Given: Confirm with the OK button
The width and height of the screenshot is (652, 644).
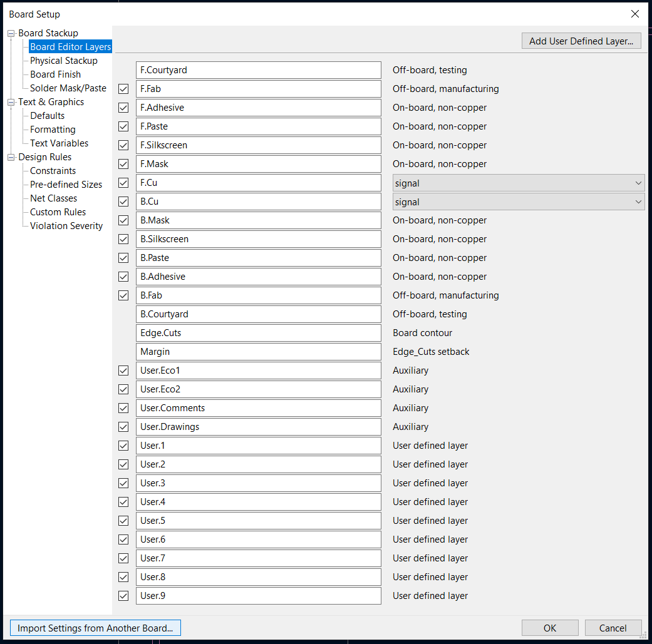Looking at the screenshot, I should (x=550, y=628).
